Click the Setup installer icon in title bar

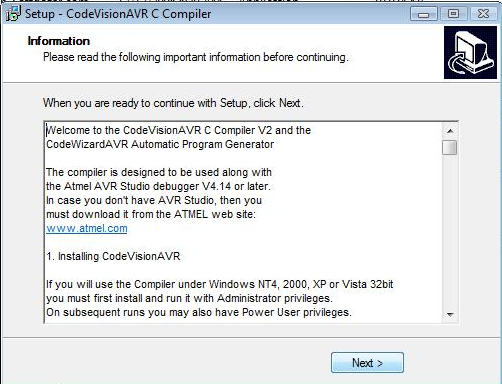click(14, 14)
